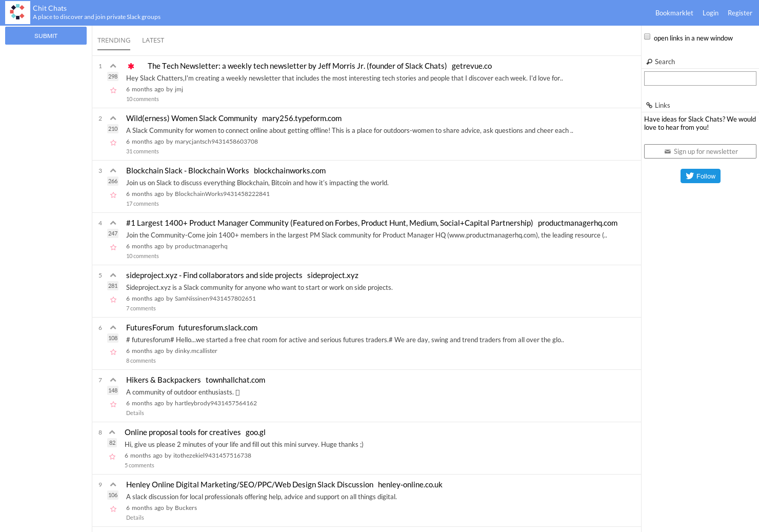This screenshot has width=759, height=532.
Task: Upvote the sideproject.xyz post
Action: point(113,275)
